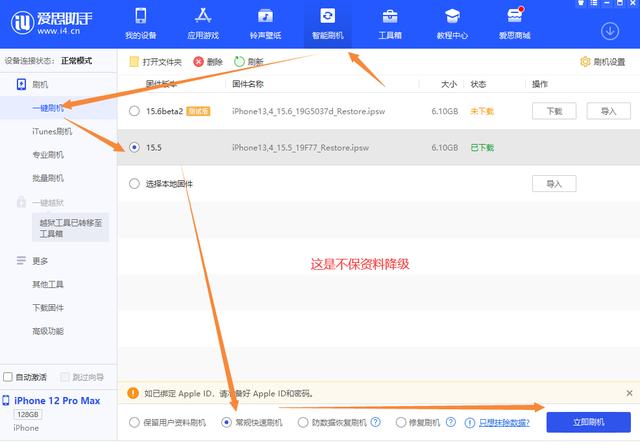The image size is (640, 445).
Task: Click the 128GB storage label
Action: (x=28, y=414)
